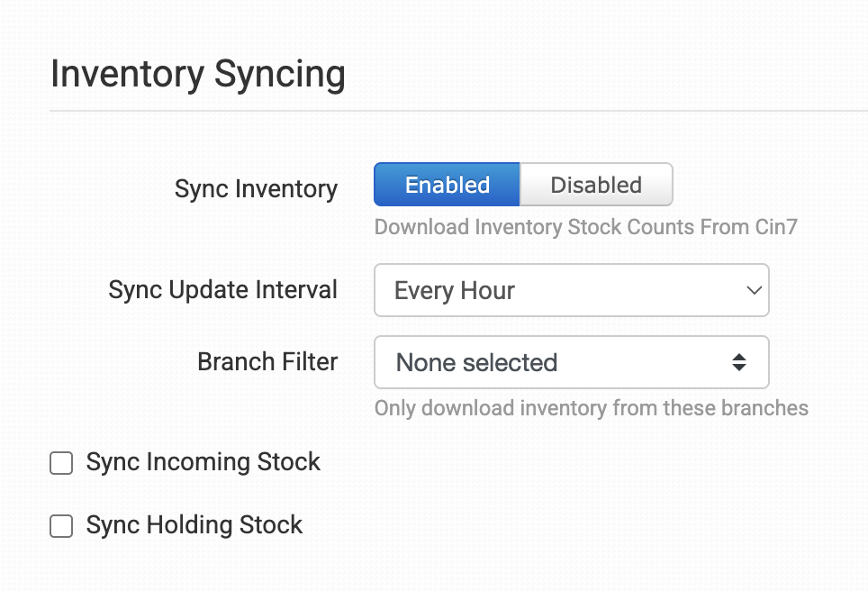The image size is (868, 591).
Task: Click the chevron arrow in Every Hour dropdown
Action: coord(754,290)
